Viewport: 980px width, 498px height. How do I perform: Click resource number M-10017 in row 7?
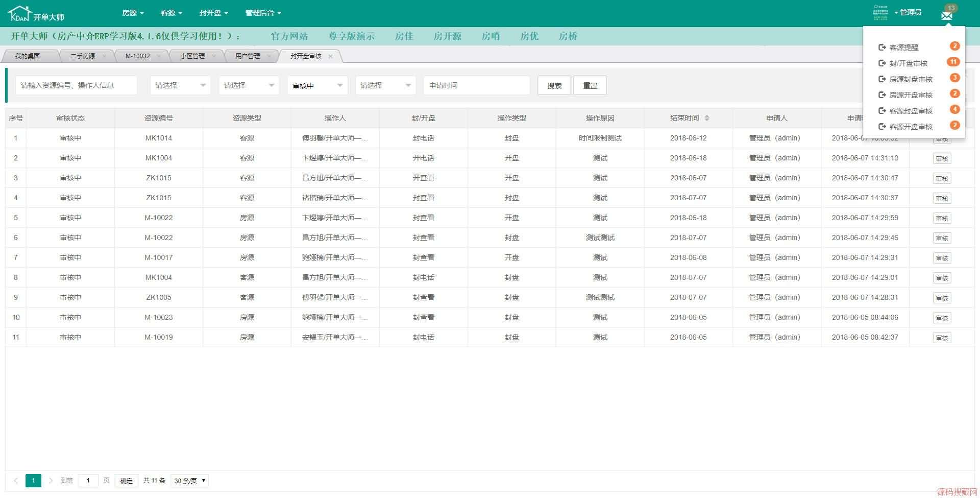159,258
